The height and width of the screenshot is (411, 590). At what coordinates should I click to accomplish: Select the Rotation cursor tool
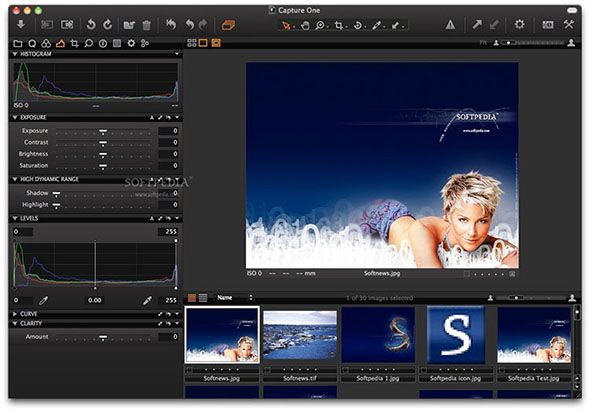point(358,25)
